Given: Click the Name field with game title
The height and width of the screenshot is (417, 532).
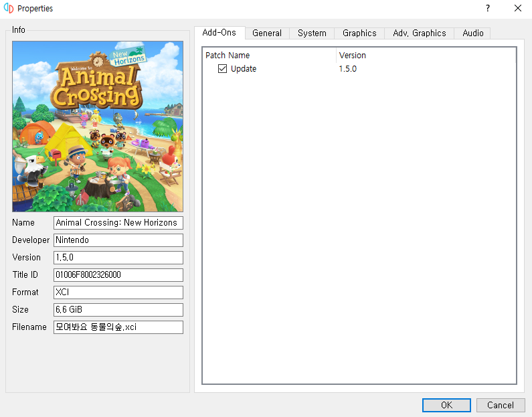Looking at the screenshot, I should point(118,223).
